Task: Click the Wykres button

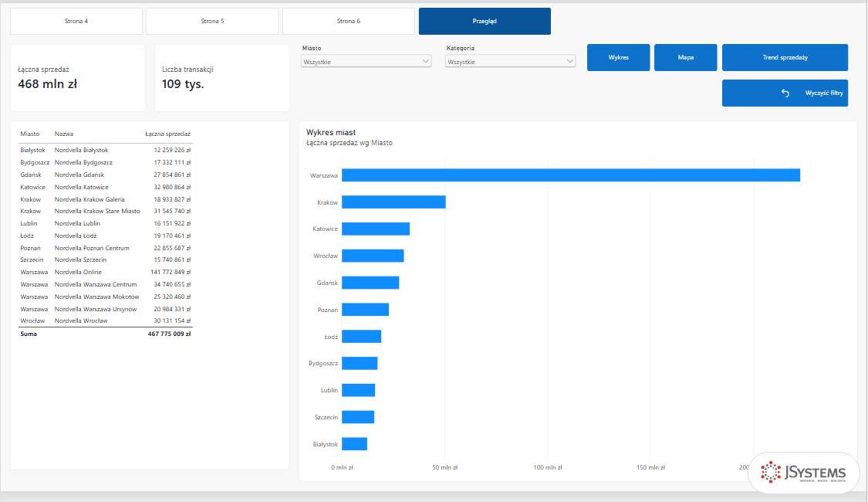Action: (x=618, y=58)
